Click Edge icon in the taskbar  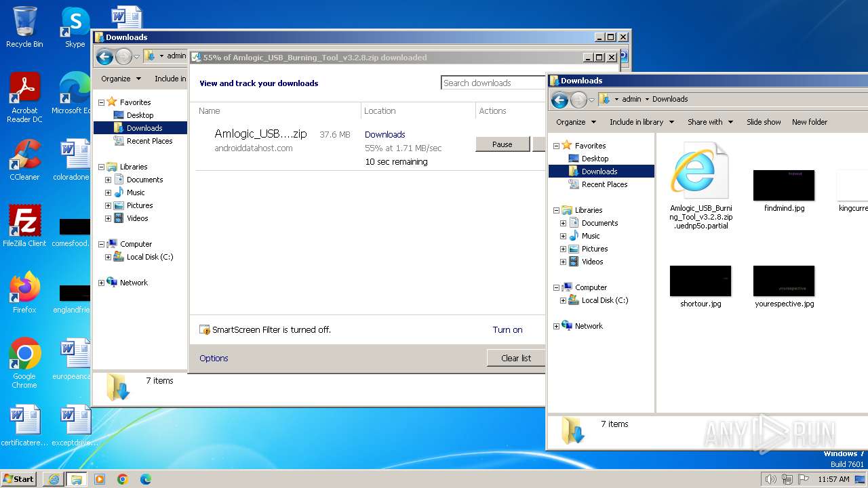pyautogui.click(x=145, y=479)
